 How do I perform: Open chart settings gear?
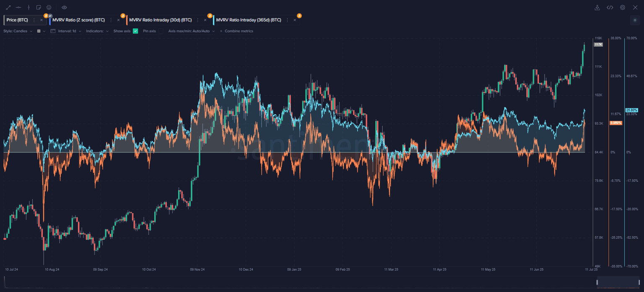click(623, 8)
